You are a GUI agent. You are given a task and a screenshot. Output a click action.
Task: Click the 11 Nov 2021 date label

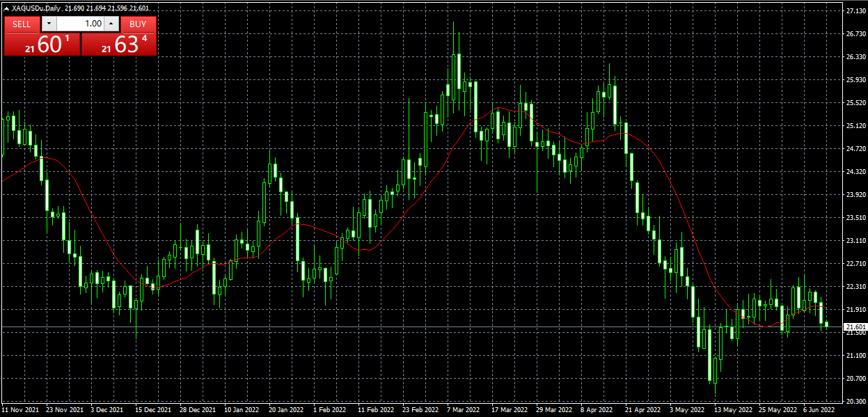(21, 411)
